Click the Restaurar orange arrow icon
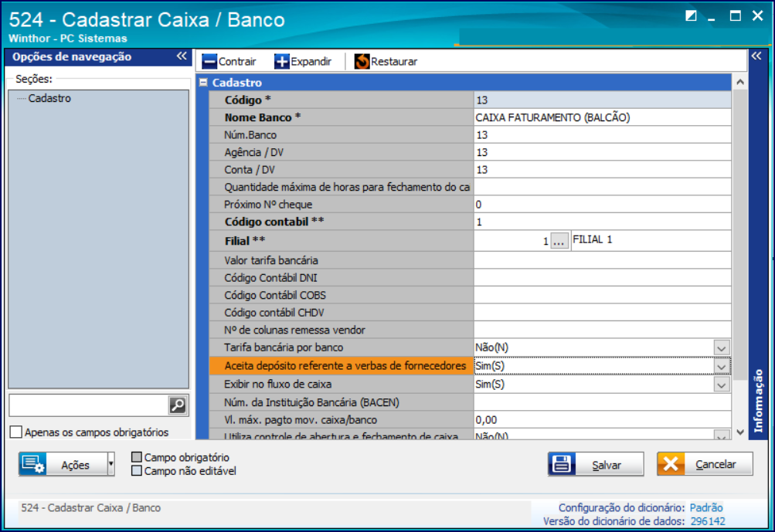The width and height of the screenshot is (775, 532). pos(362,62)
